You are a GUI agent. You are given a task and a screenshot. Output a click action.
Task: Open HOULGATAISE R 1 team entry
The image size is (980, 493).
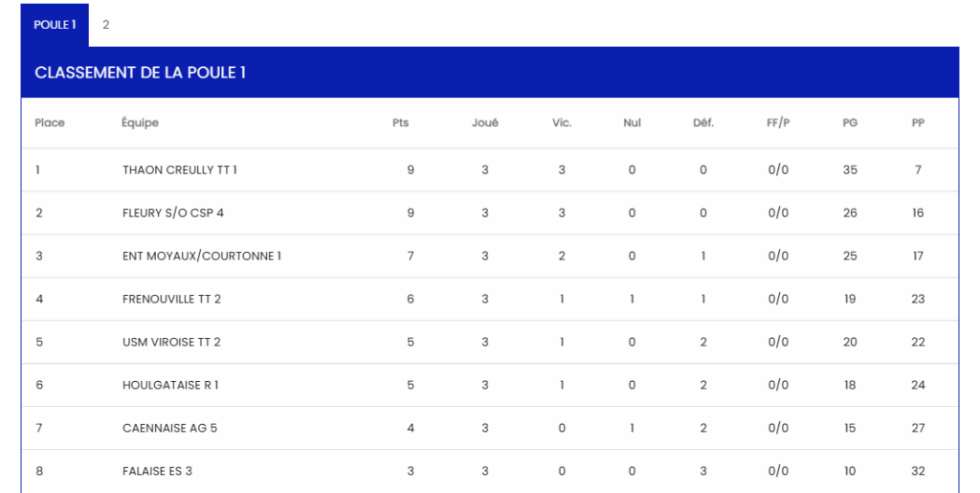pos(170,386)
